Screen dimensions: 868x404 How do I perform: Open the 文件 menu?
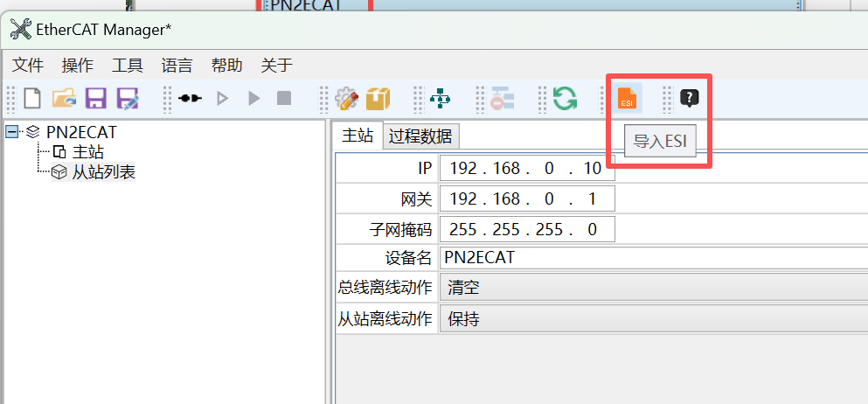28,66
